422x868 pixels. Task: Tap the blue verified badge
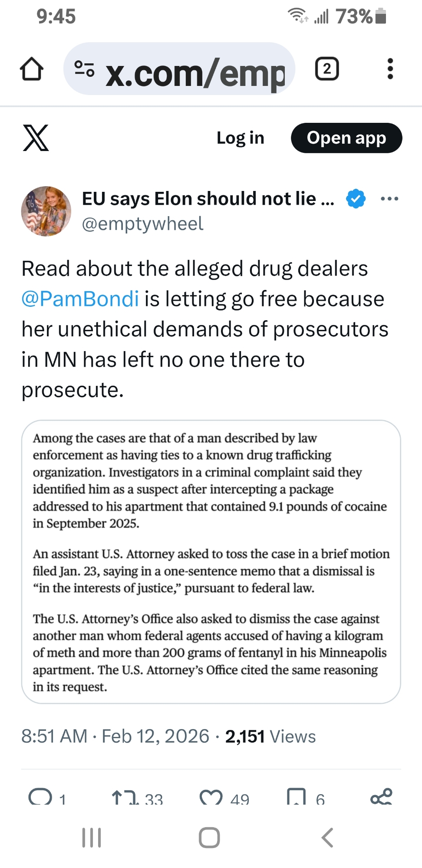(356, 199)
